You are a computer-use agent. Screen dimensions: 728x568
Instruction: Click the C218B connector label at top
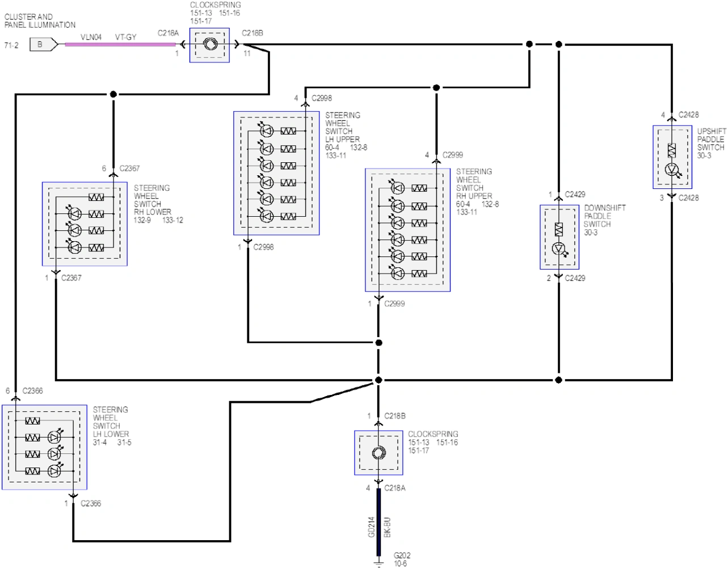coord(253,33)
